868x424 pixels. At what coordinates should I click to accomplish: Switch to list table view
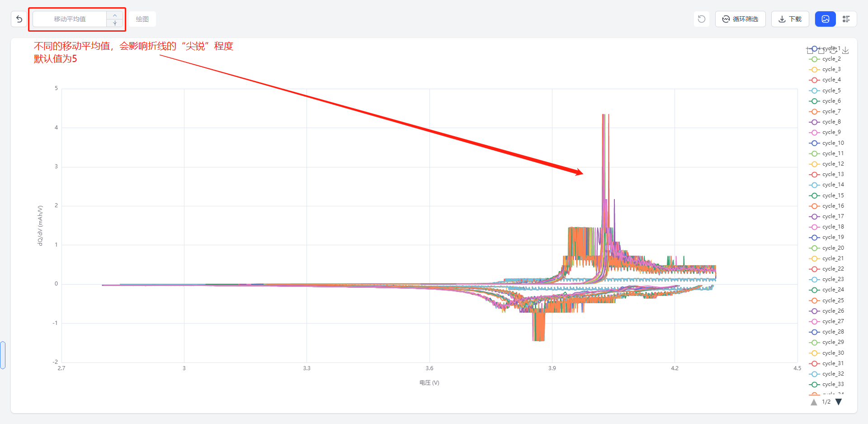[x=846, y=19]
